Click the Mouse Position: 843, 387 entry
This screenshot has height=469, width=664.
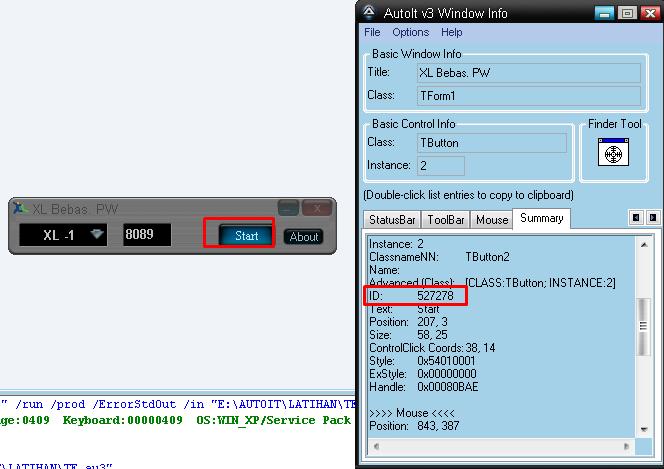point(414,426)
